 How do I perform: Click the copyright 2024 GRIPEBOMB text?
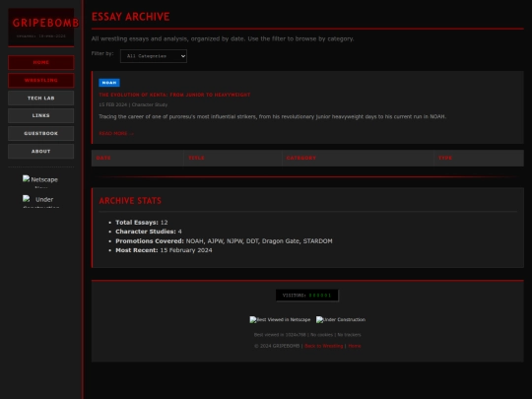coord(277,346)
